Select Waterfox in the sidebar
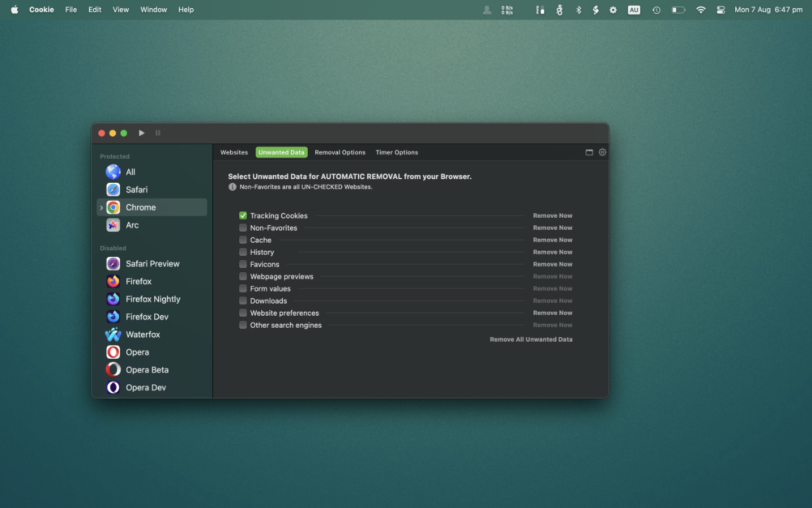Image resolution: width=812 pixels, height=508 pixels. point(143,335)
